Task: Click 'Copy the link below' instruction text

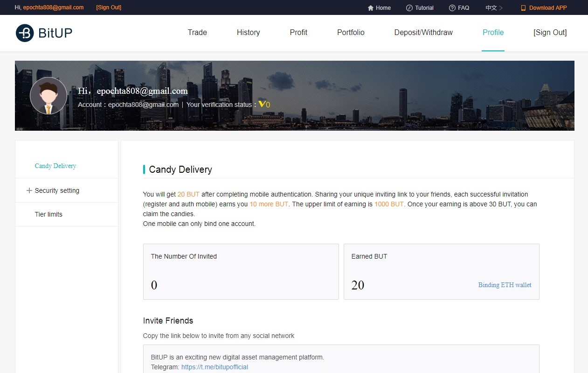Action: pos(219,336)
